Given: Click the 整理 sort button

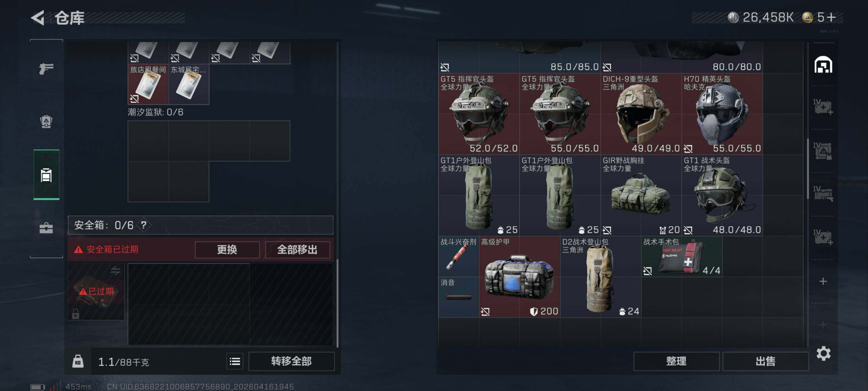Looking at the screenshot, I should (676, 362).
